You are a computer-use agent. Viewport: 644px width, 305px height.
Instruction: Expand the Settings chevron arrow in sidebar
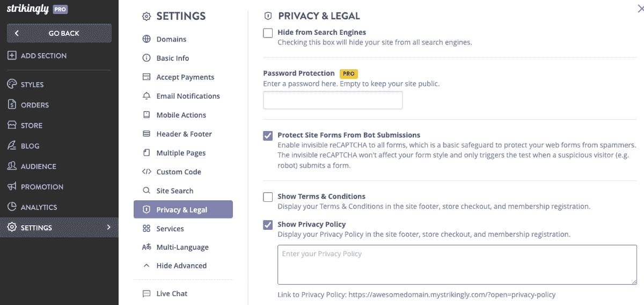tap(108, 227)
